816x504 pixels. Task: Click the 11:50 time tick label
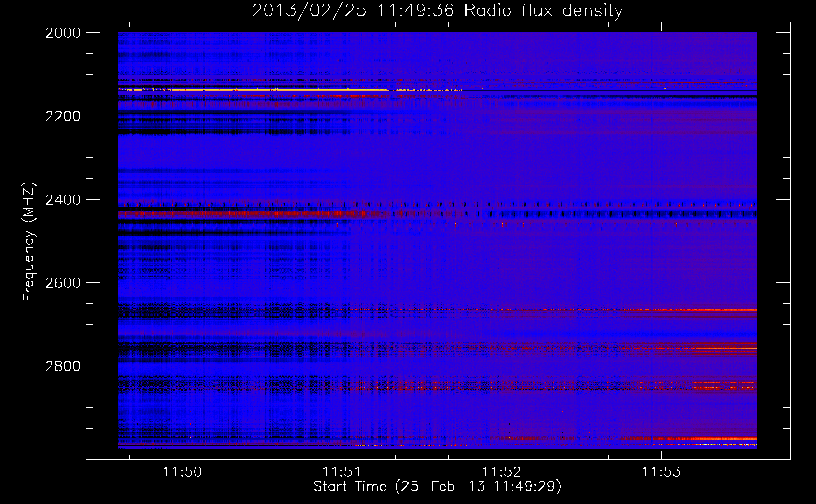[x=182, y=472]
